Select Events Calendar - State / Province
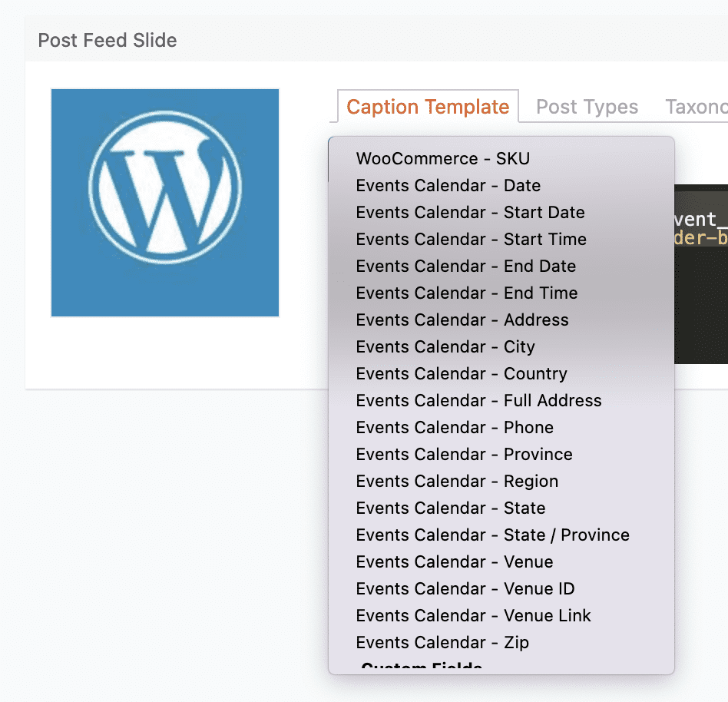 (501, 536)
